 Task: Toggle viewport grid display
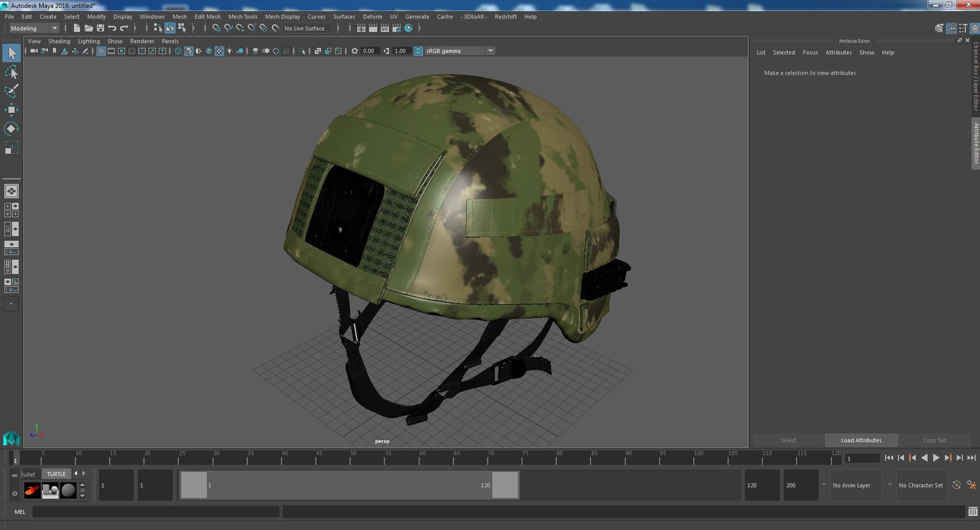click(x=101, y=51)
